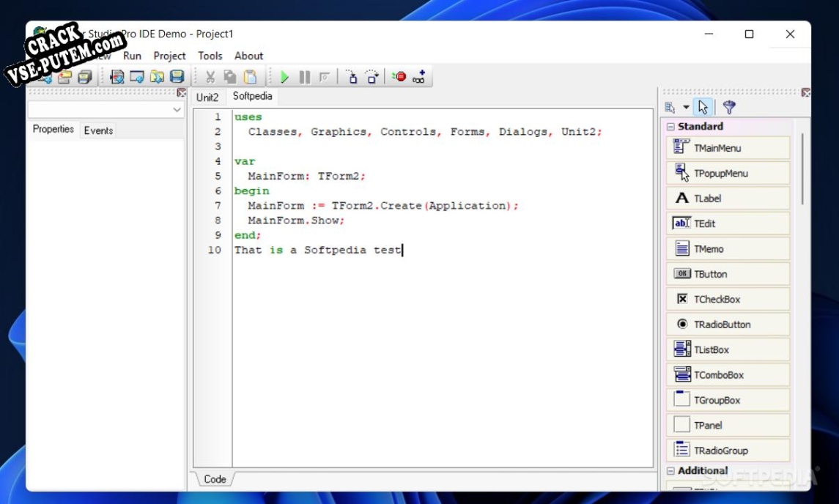
Task: Select the TEdit component
Action: [x=728, y=223]
